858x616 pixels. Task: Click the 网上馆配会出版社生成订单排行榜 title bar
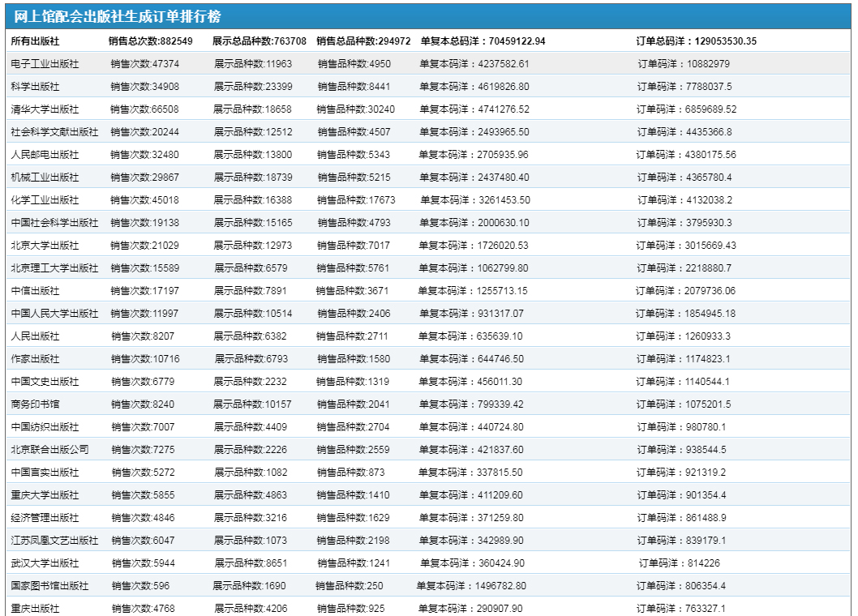click(118, 17)
